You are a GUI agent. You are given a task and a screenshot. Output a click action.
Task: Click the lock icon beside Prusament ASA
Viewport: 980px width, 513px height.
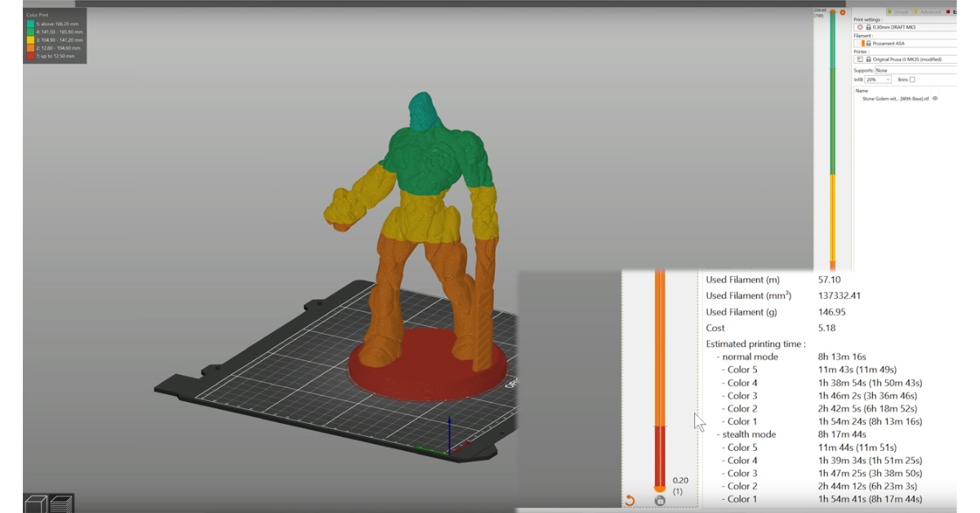coord(870,43)
